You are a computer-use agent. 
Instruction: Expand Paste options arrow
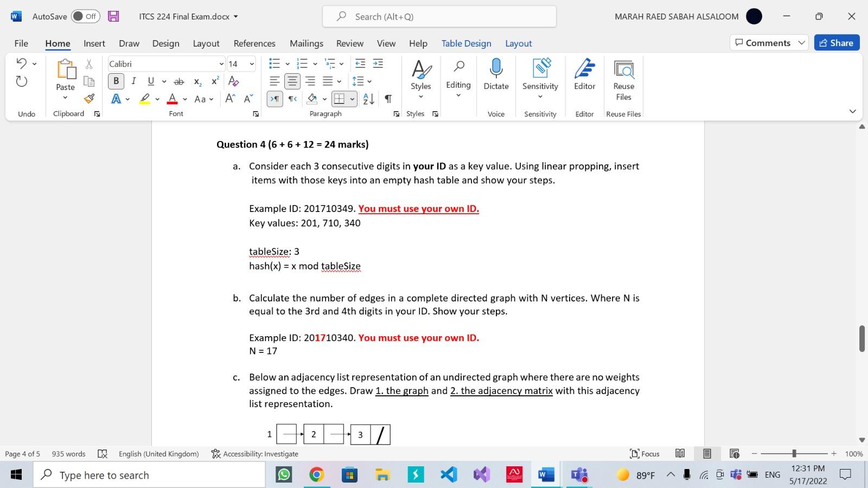65,98
